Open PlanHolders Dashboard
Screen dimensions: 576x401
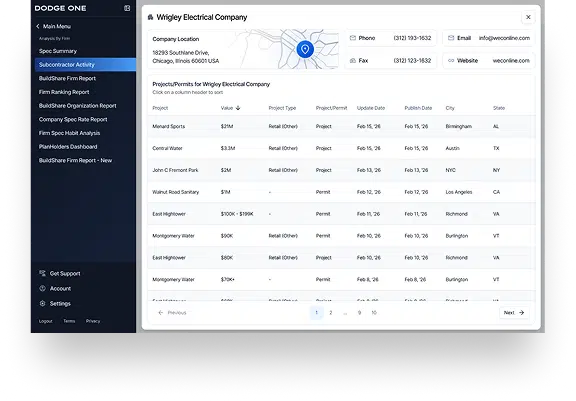point(68,147)
